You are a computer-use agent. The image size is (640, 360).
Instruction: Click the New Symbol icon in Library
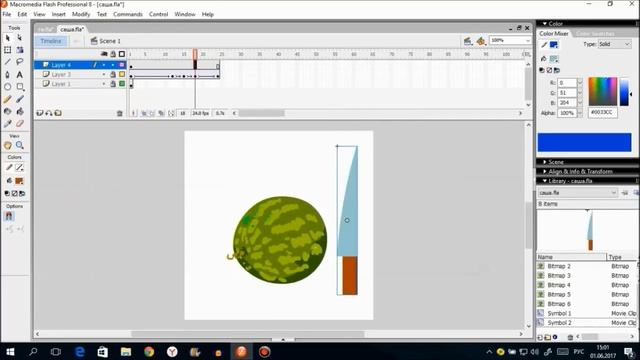coord(540,337)
